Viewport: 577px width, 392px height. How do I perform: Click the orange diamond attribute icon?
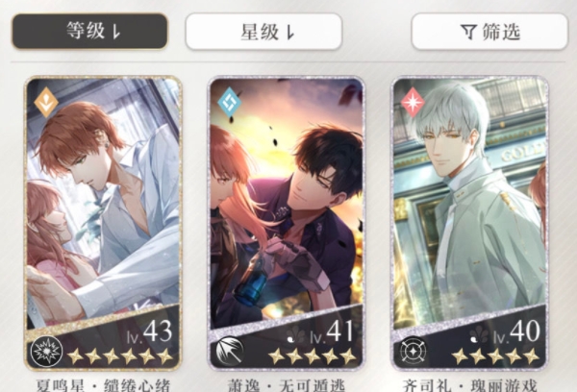click(46, 102)
